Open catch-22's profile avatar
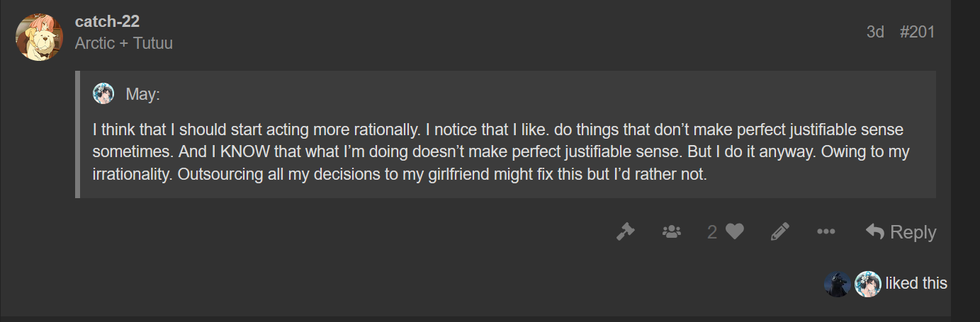 (x=40, y=37)
